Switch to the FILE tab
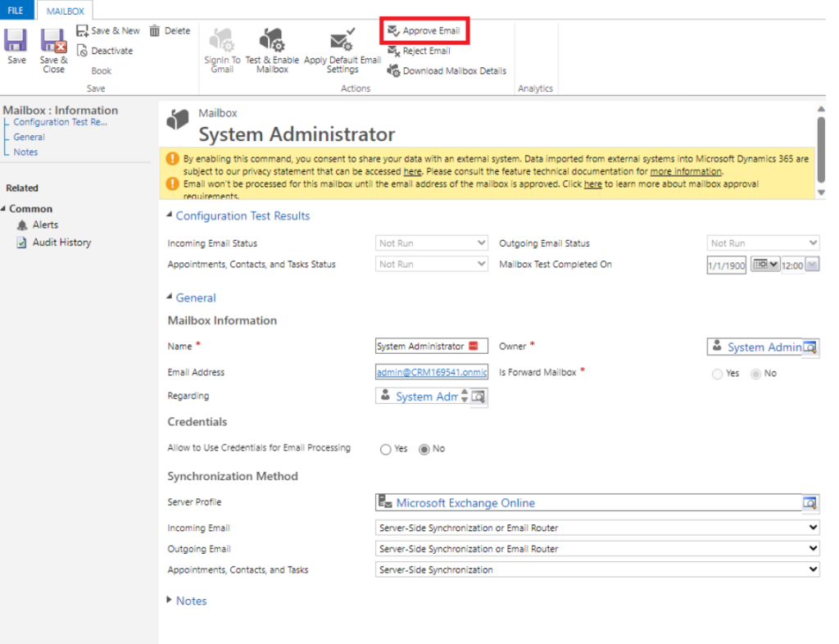Image resolution: width=839 pixels, height=644 pixels. pyautogui.click(x=16, y=10)
